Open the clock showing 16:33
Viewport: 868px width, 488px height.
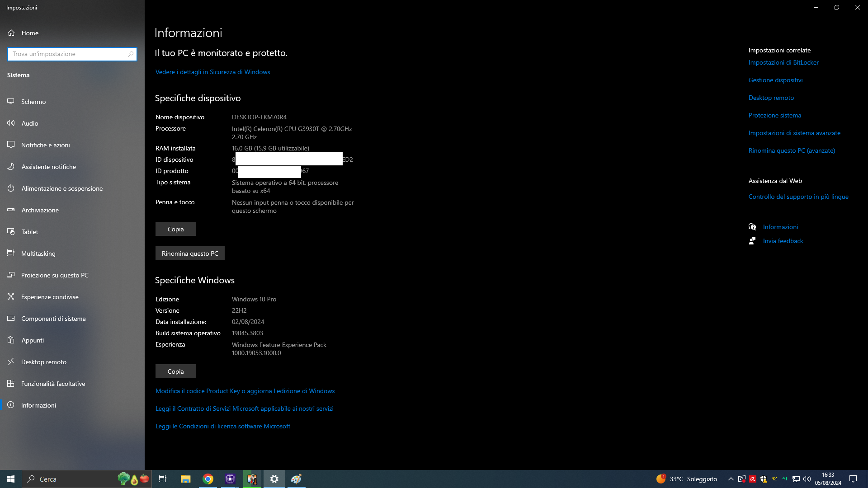coord(828,479)
